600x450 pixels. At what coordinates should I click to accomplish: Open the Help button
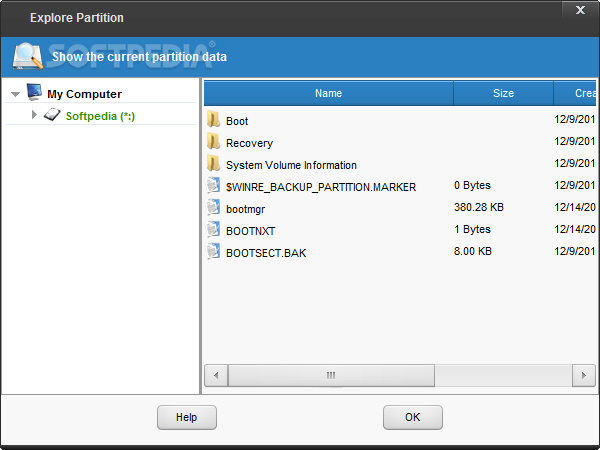pos(187,417)
